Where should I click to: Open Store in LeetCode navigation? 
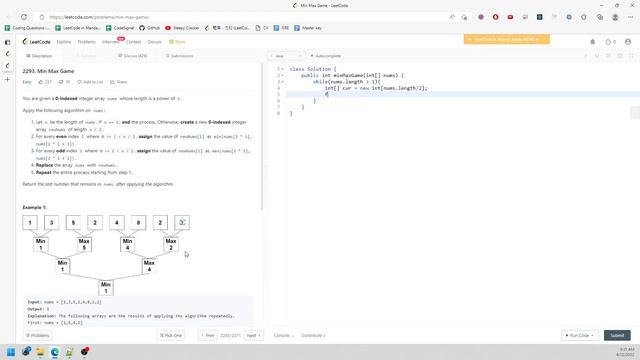click(178, 42)
